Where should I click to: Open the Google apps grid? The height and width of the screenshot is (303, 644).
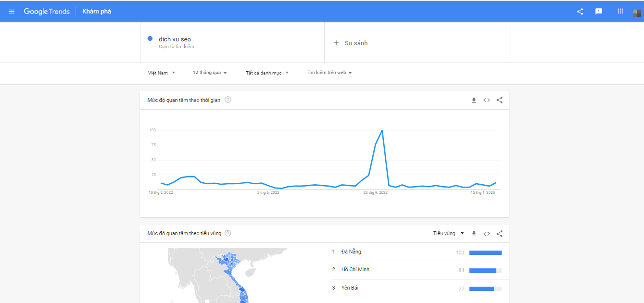click(x=620, y=11)
